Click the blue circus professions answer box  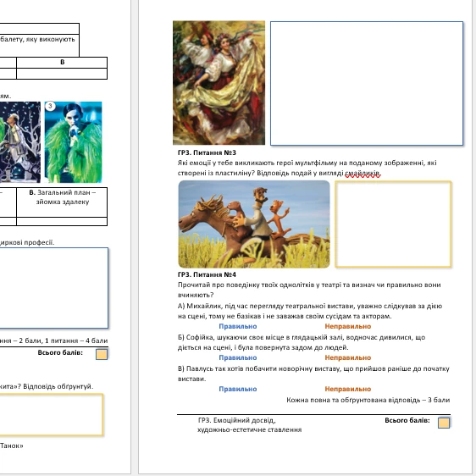tap(53, 288)
